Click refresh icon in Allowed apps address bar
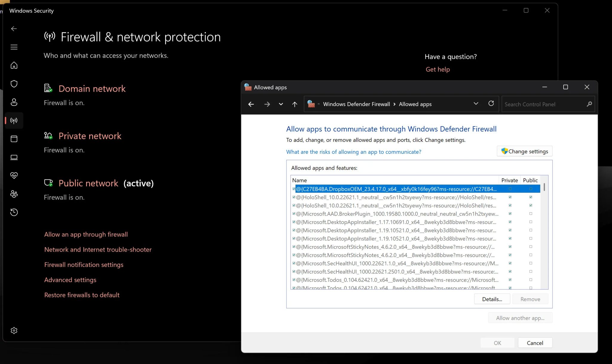Screen dimensions: 612x364 [x=491, y=104]
